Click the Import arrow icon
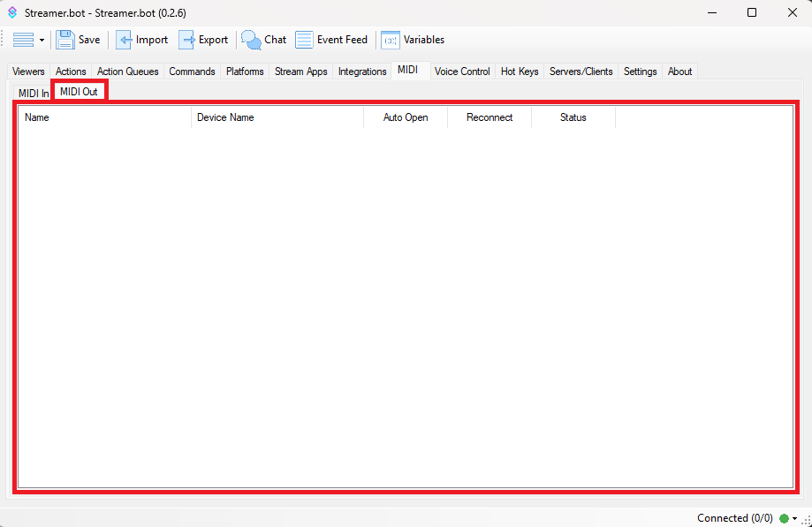 point(125,40)
